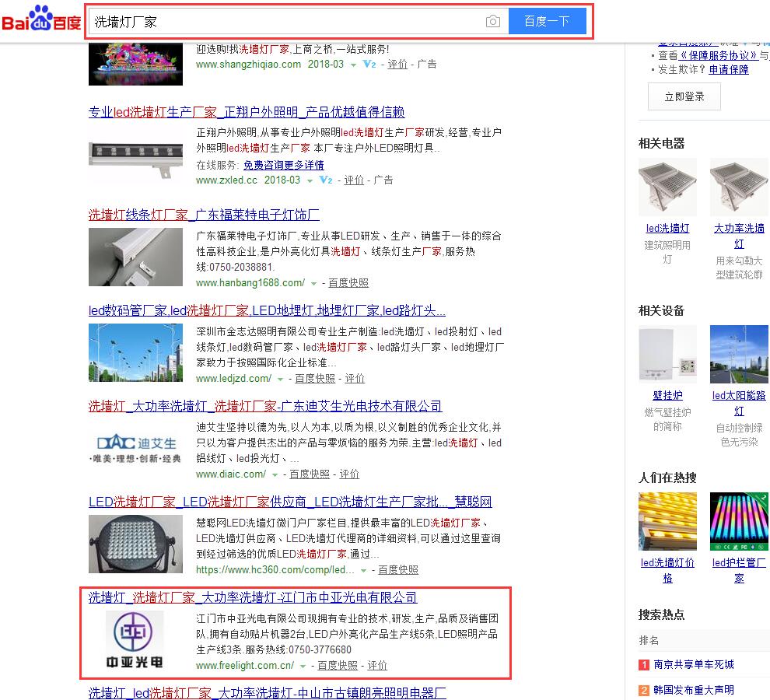Expand the dropdown arrow after www.ledjzd.com

(x=282, y=379)
